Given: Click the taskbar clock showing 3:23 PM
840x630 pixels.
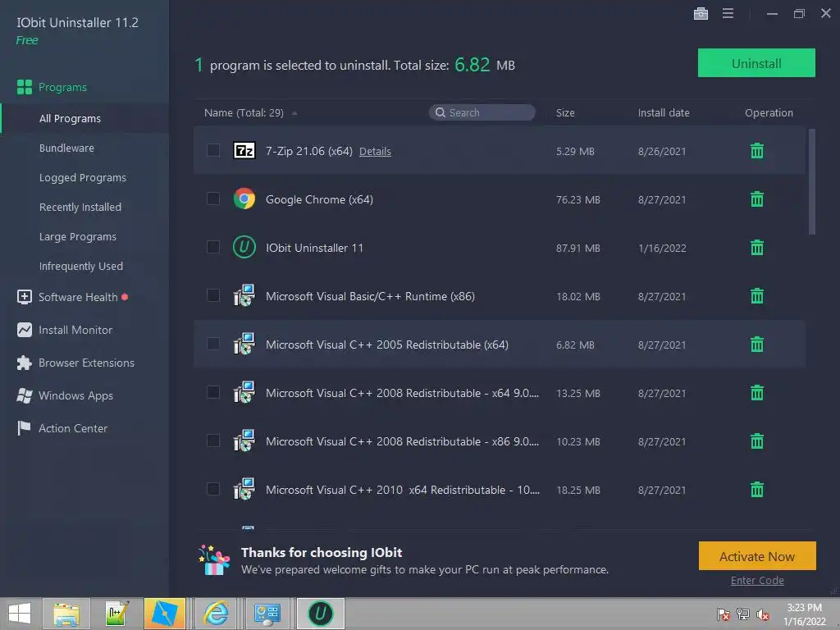Looking at the screenshot, I should (x=804, y=614).
